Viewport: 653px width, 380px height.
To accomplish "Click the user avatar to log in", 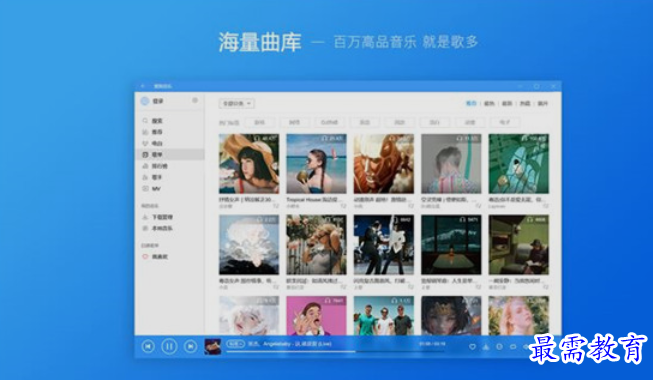I will [145, 101].
